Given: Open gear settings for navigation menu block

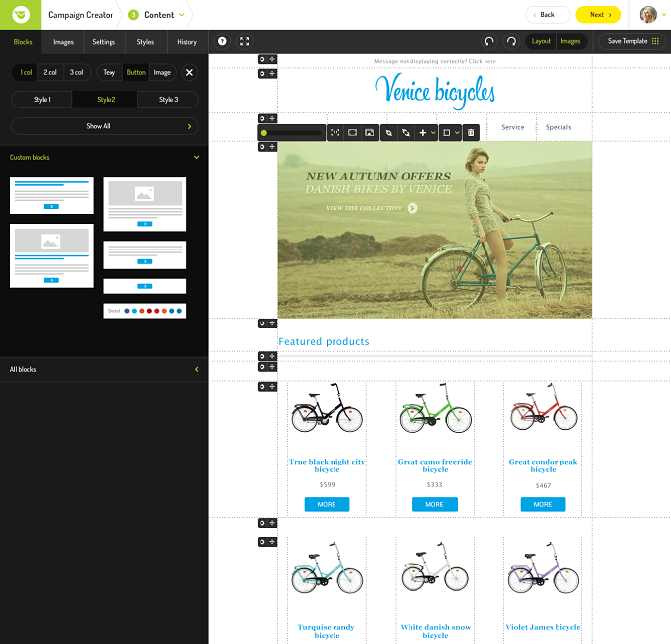Looking at the screenshot, I should [262, 118].
